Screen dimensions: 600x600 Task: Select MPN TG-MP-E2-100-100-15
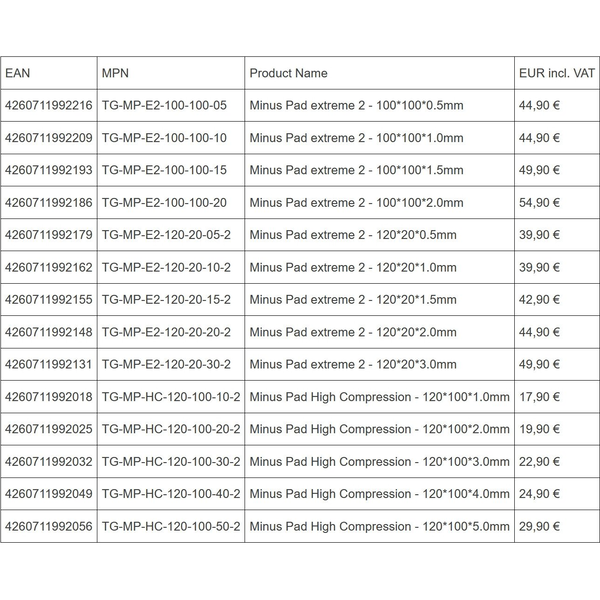tap(164, 170)
